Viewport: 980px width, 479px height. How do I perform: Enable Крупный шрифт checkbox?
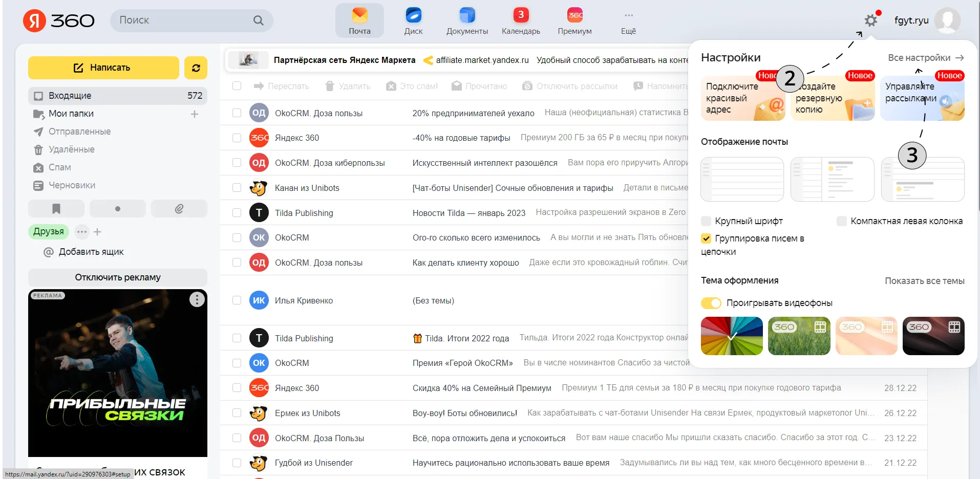(706, 221)
